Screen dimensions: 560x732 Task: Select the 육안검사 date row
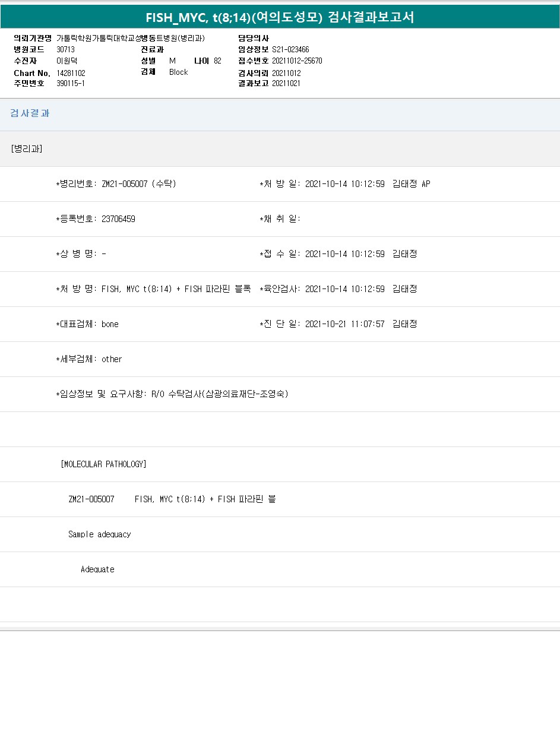click(x=338, y=289)
